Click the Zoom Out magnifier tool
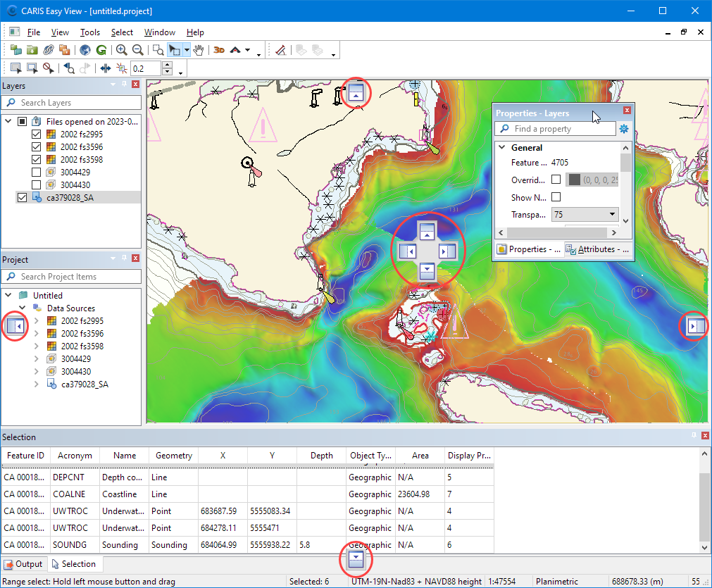Viewport: 712px width, 588px height. (x=138, y=50)
